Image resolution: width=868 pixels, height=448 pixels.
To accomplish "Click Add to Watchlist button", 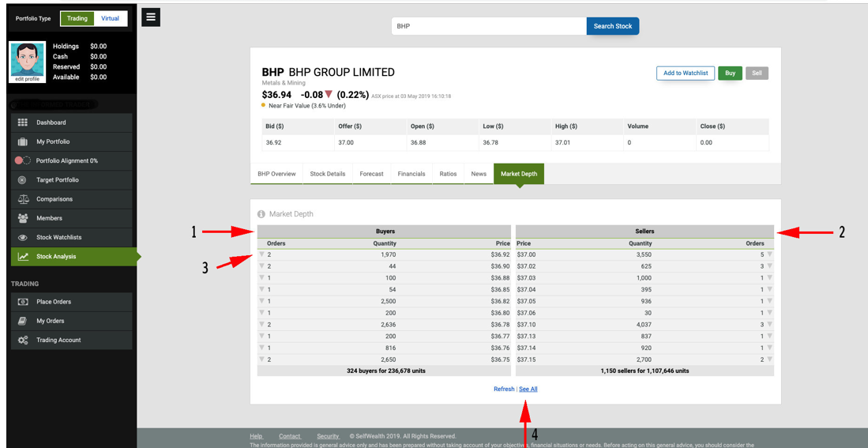I will tap(686, 73).
